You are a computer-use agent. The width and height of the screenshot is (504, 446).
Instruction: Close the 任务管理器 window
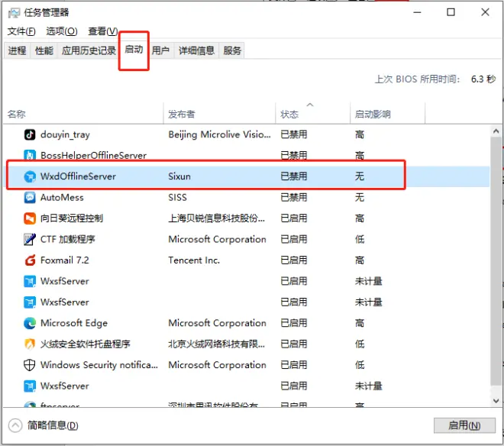pyautogui.click(x=485, y=12)
